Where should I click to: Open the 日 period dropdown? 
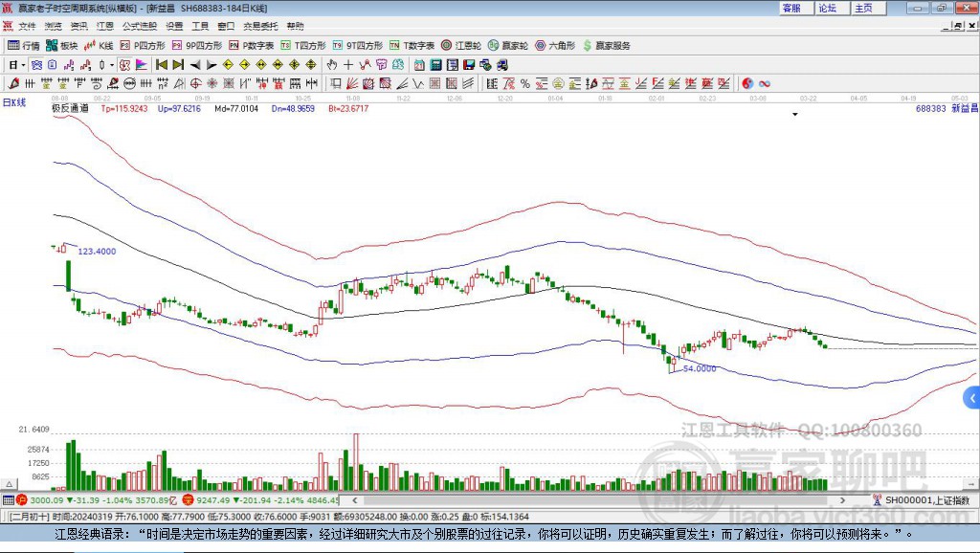[16, 65]
